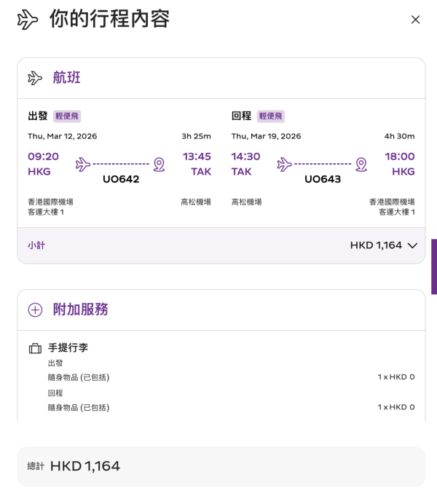Click the 輕便飛 tag next to 出發
The width and height of the screenshot is (437, 504).
tap(67, 116)
